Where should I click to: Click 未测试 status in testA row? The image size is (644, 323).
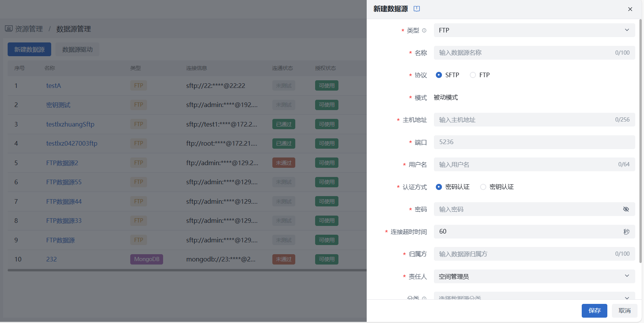284,86
